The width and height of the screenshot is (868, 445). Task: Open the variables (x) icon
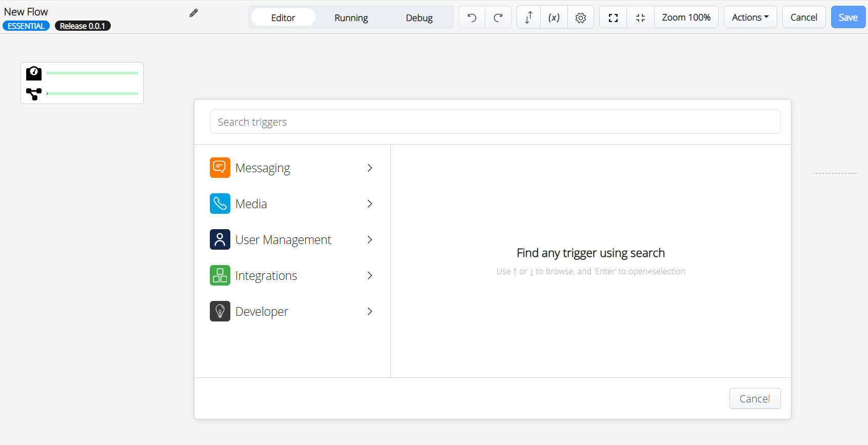tap(554, 18)
